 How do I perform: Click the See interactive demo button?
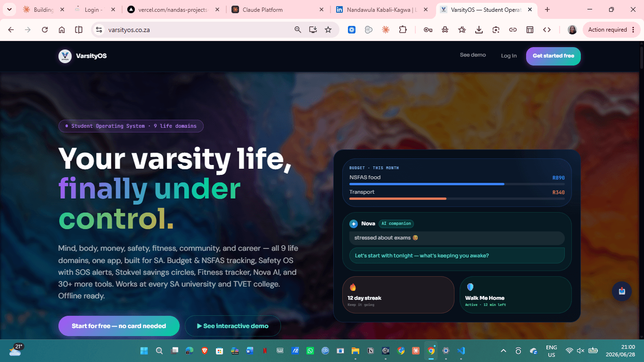point(233,326)
